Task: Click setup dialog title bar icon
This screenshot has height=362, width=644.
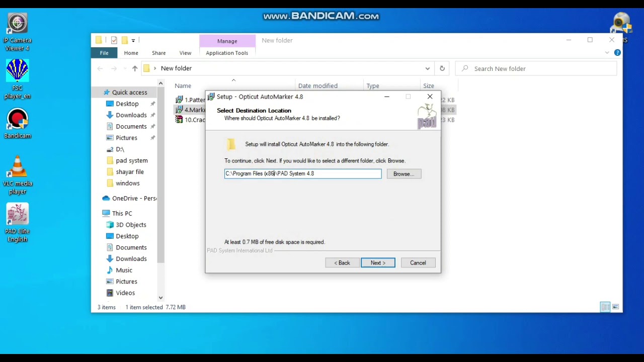Action: [x=211, y=97]
